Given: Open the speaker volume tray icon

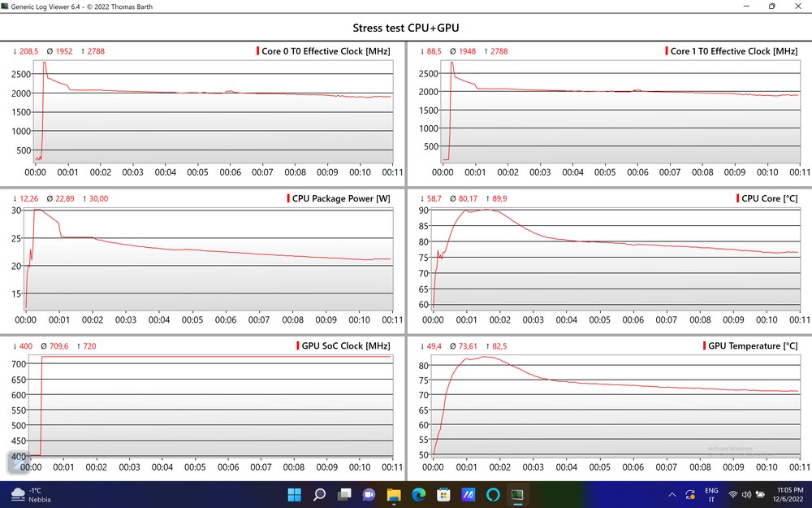Looking at the screenshot, I should pos(746,494).
